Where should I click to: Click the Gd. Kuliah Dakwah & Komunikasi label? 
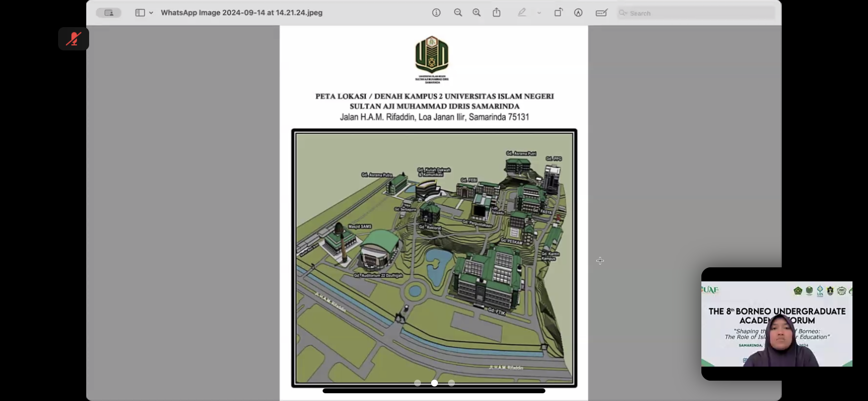(x=434, y=172)
